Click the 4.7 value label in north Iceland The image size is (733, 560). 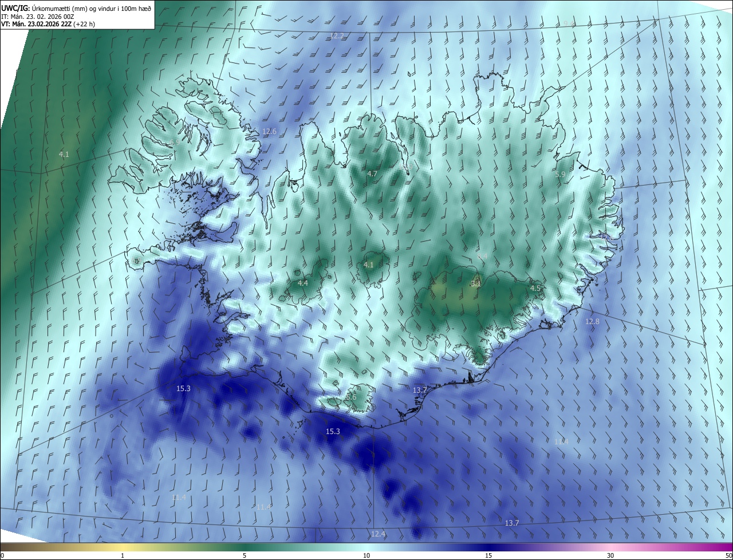click(372, 173)
